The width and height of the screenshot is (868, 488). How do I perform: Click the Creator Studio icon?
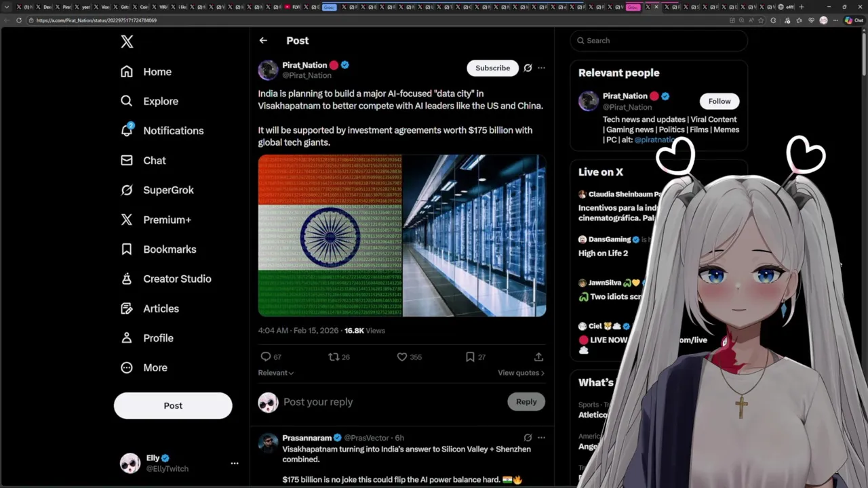[x=126, y=279]
